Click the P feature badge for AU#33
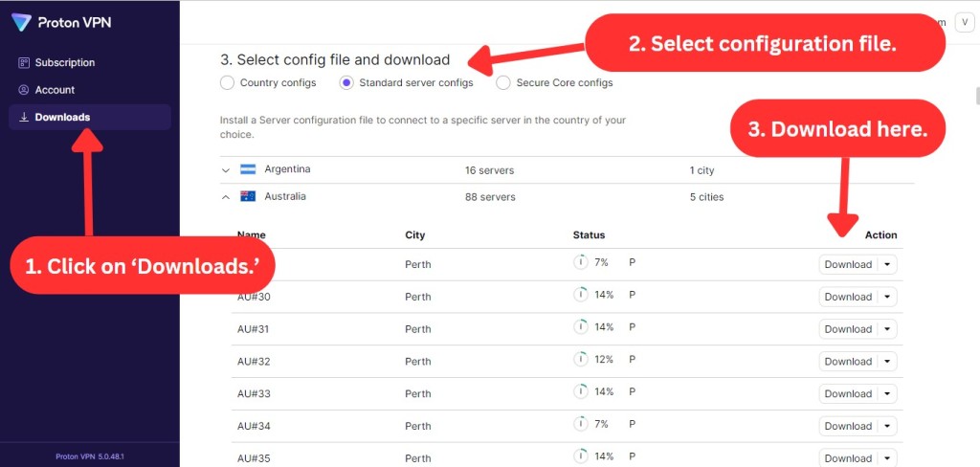Screen dimensions: 980x467 [632, 392]
